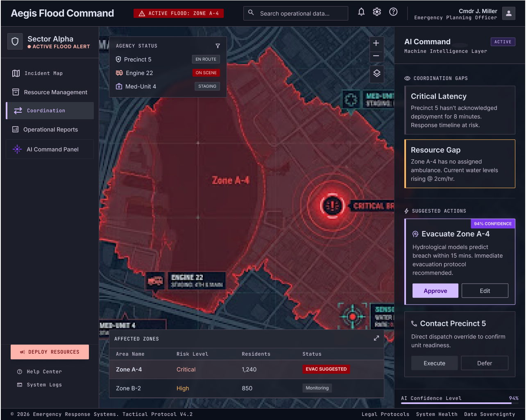Approve the Evacuate Zone A-4 action

[x=435, y=291]
